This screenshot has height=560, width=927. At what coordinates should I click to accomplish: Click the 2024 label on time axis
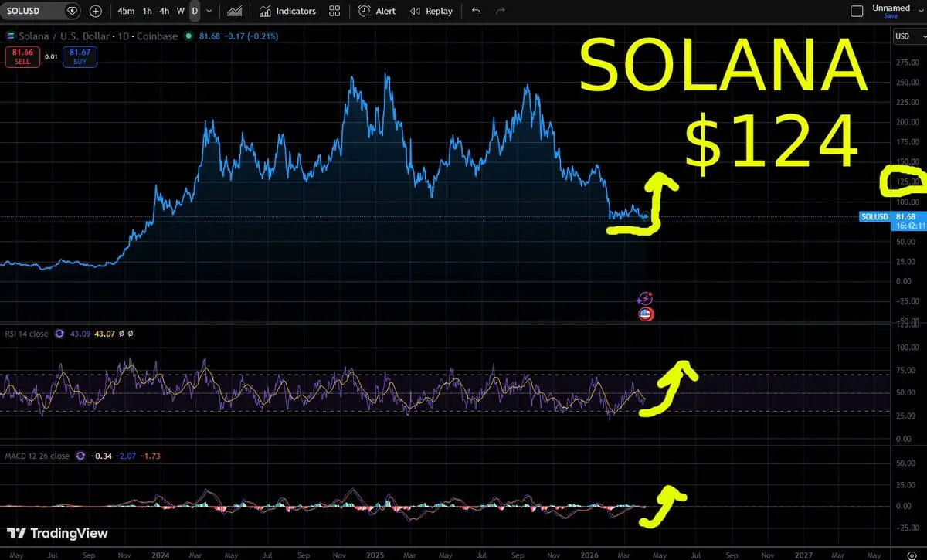coord(161,554)
